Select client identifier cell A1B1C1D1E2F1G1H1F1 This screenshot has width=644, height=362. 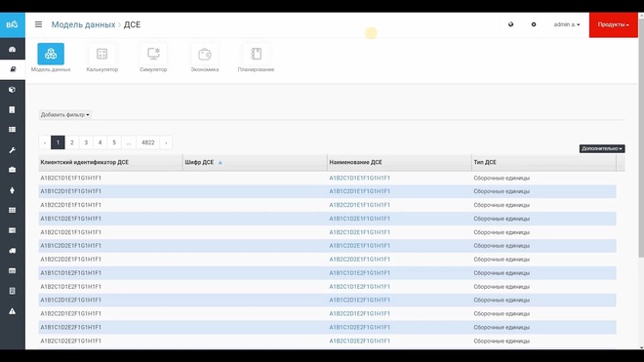click(x=70, y=273)
